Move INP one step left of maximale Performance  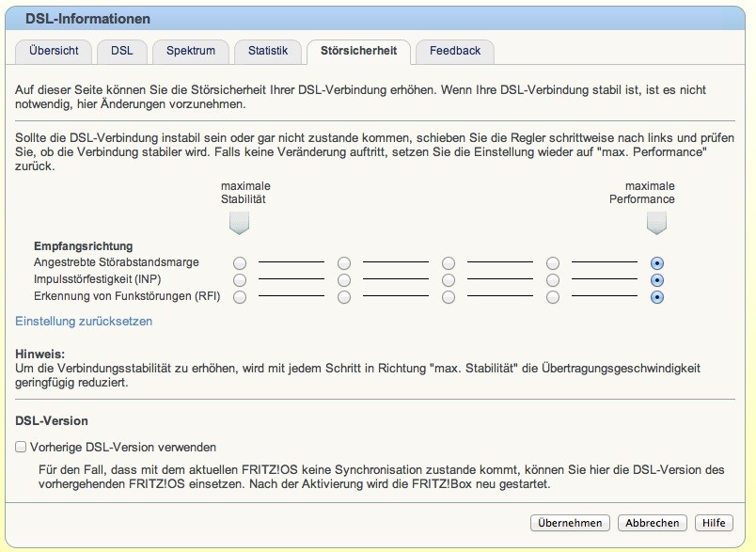click(x=551, y=279)
